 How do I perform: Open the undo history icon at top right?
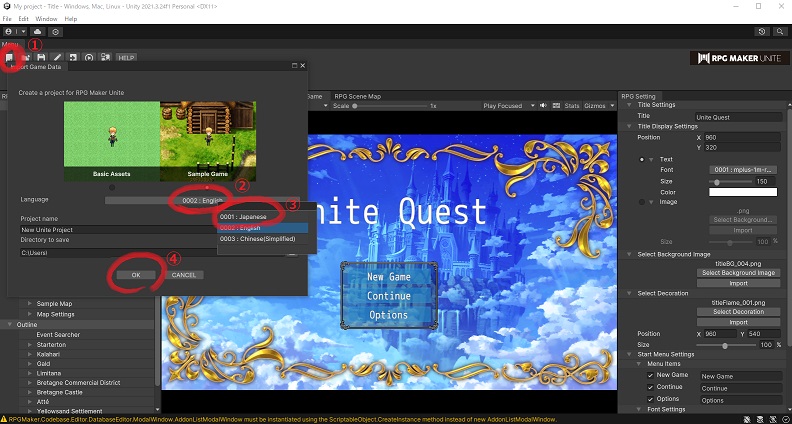tap(762, 31)
